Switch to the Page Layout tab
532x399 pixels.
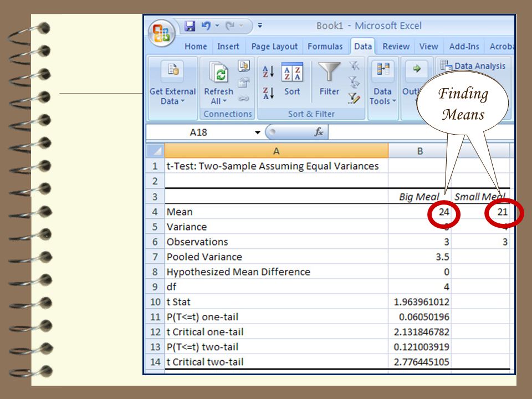pyautogui.click(x=274, y=47)
